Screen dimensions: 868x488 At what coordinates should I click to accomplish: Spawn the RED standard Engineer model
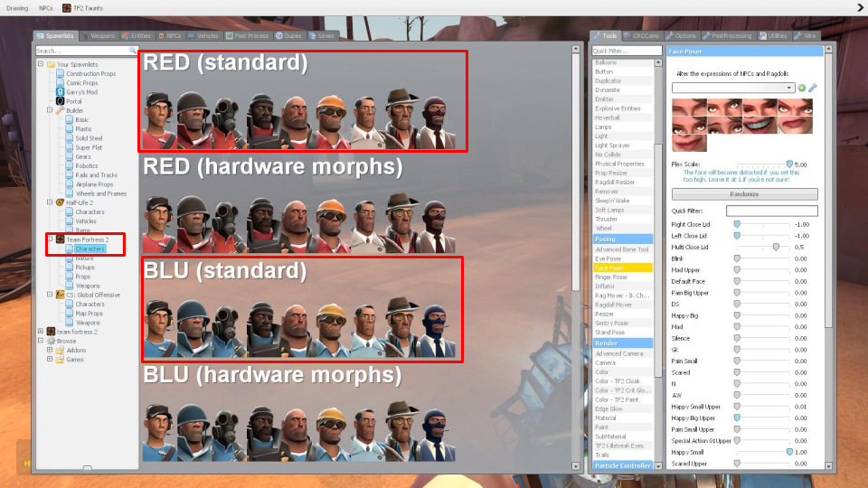pyautogui.click(x=332, y=121)
